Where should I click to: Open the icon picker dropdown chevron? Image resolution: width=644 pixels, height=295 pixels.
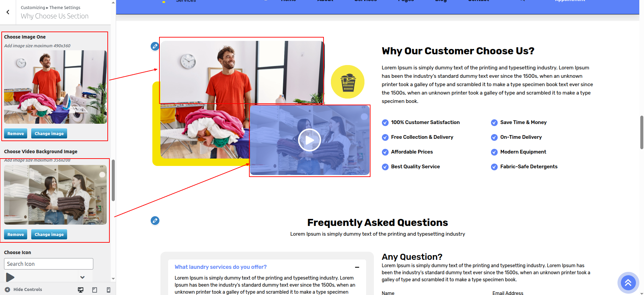83,277
